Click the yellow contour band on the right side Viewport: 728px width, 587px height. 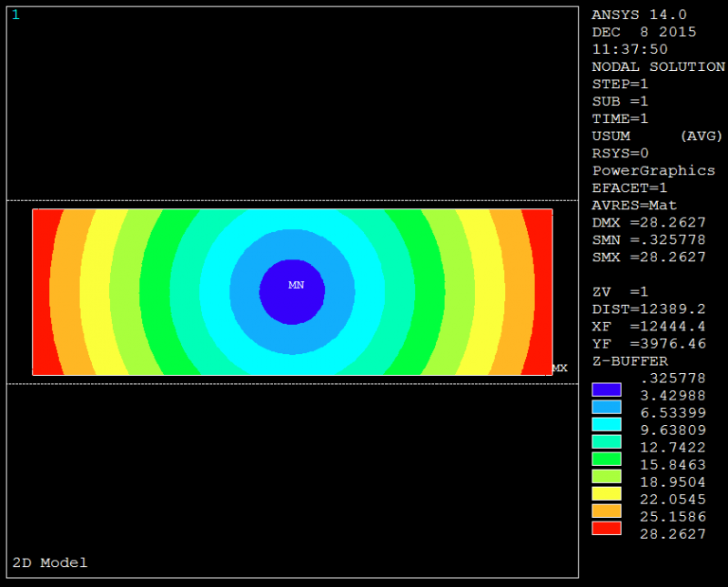coord(489,291)
